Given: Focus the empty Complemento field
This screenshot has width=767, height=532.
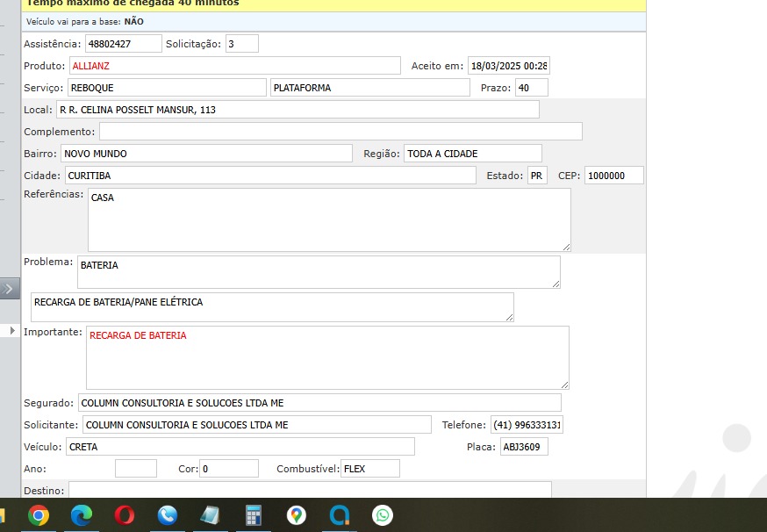Looking at the screenshot, I should point(340,132).
